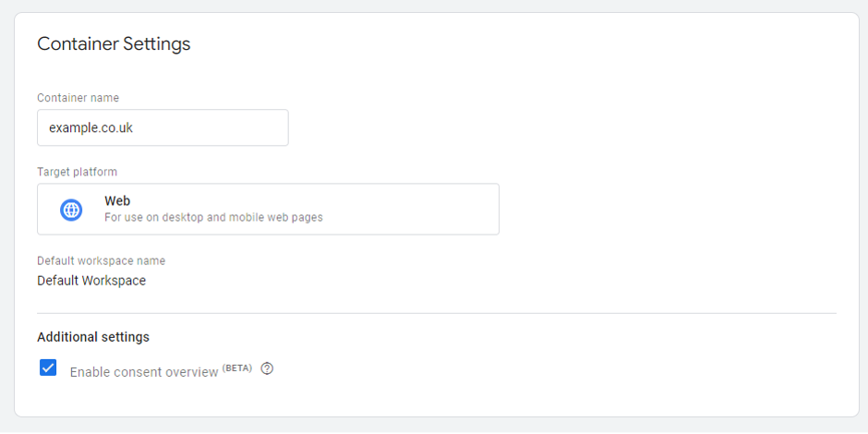Click the Default workspace name label
This screenshot has width=868, height=434.
[102, 260]
